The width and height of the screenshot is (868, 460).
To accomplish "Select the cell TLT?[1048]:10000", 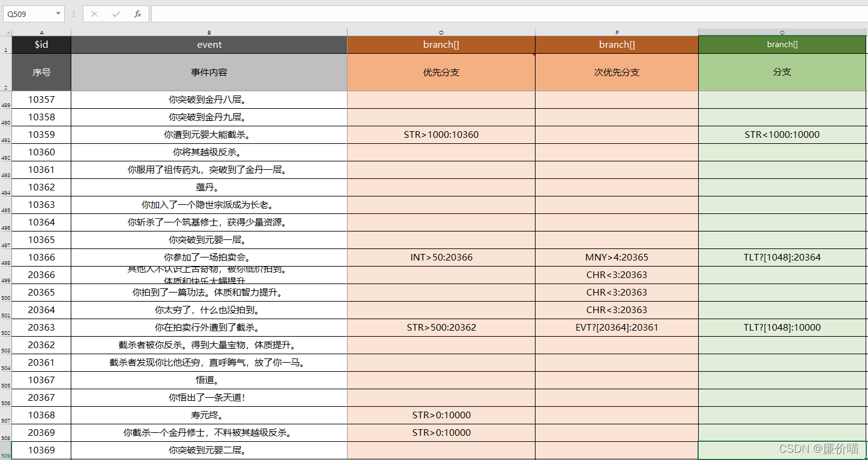I will pyautogui.click(x=782, y=328).
